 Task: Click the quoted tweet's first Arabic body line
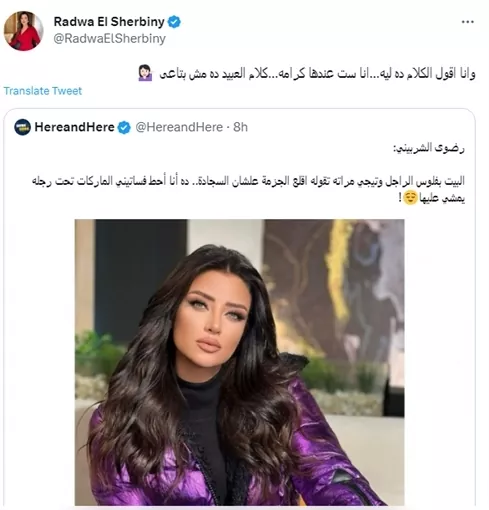point(248,181)
